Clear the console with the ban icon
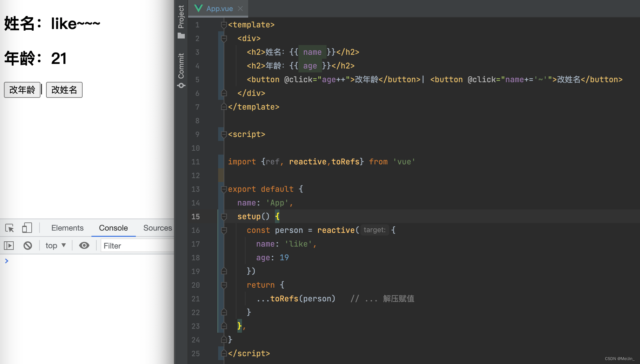 [x=28, y=246]
